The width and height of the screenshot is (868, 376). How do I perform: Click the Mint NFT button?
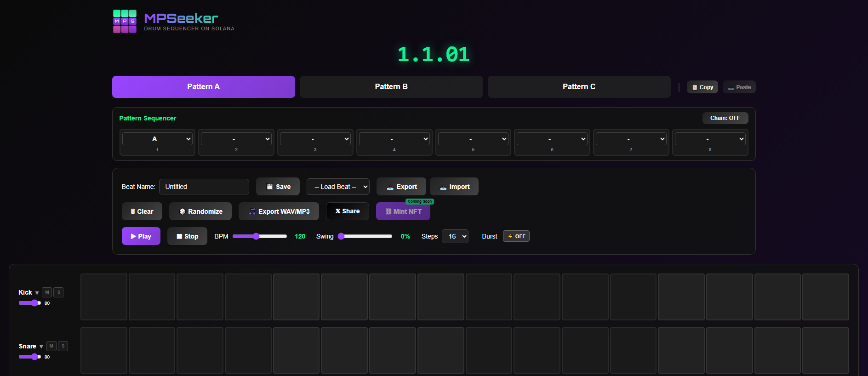(x=403, y=211)
